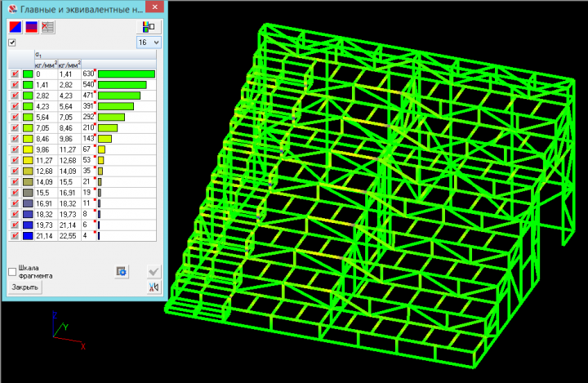Viewport: 588px width, 383px height.
Task: Open the color palette settings icon
Action: coord(149,27)
